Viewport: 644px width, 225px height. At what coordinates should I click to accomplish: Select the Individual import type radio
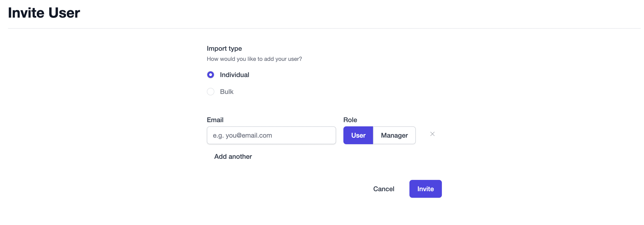click(x=211, y=75)
